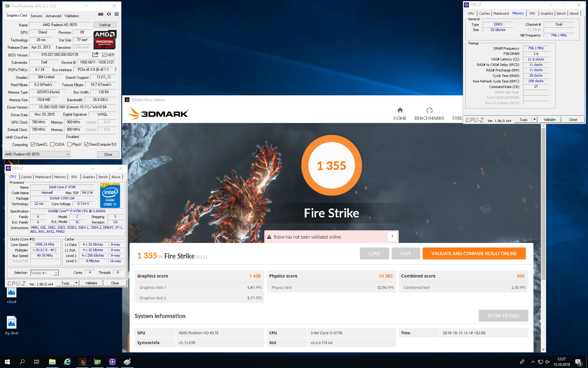Click the BIOS export share icon
The image size is (588, 368).
(96, 55)
